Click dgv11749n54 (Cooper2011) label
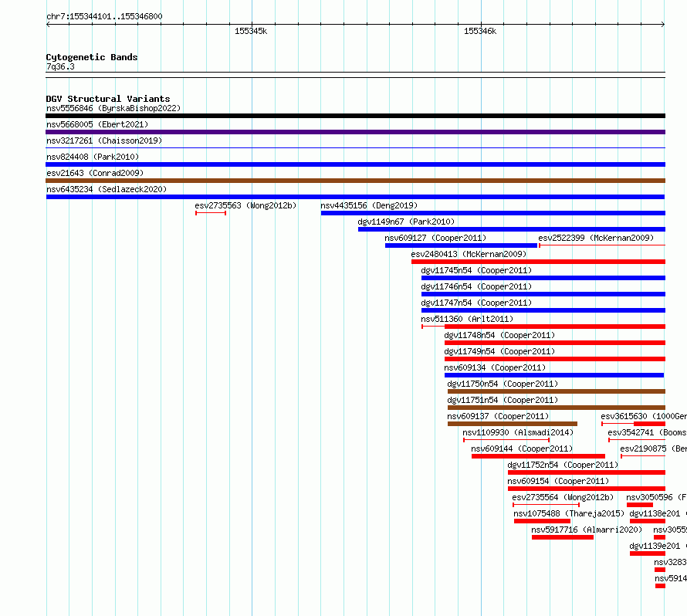This screenshot has height=616, width=687. tap(499, 351)
